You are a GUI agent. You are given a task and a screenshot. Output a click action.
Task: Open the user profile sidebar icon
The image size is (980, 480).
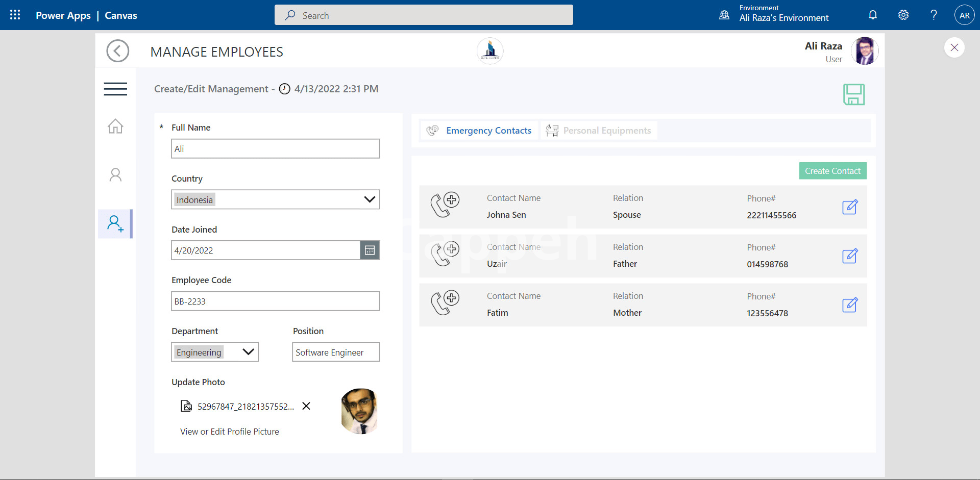tap(115, 175)
